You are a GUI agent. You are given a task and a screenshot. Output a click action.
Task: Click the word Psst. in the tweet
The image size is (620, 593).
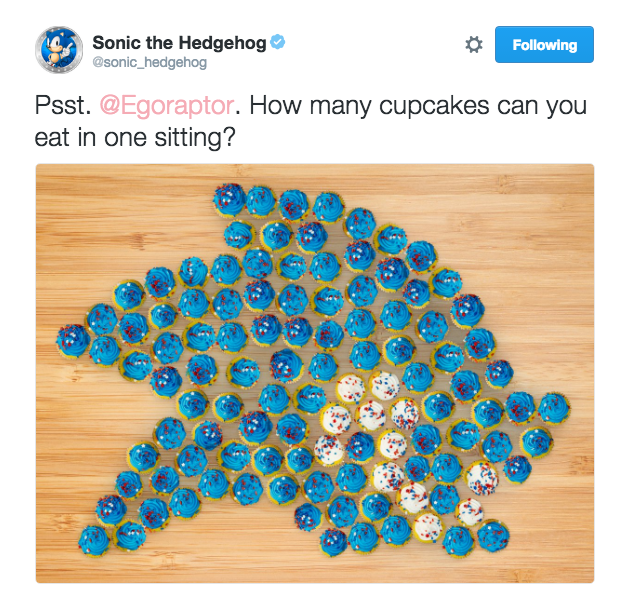(63, 106)
